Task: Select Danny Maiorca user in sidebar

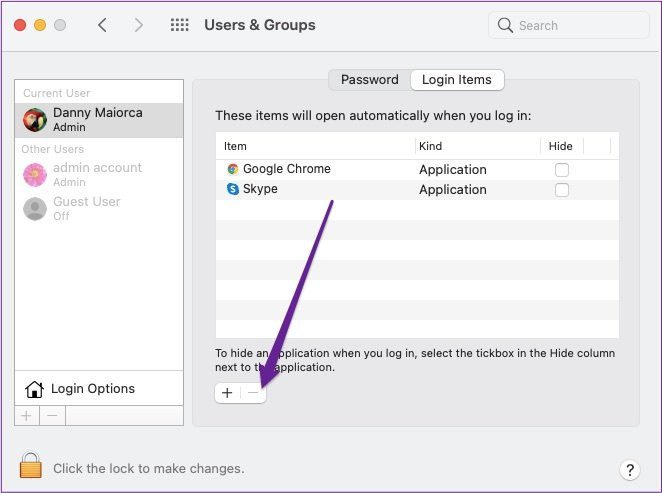Action: 99,120
